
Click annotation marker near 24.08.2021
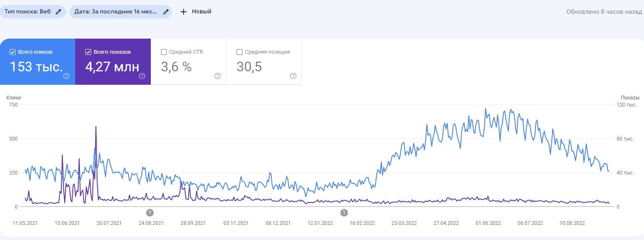pyautogui.click(x=150, y=212)
